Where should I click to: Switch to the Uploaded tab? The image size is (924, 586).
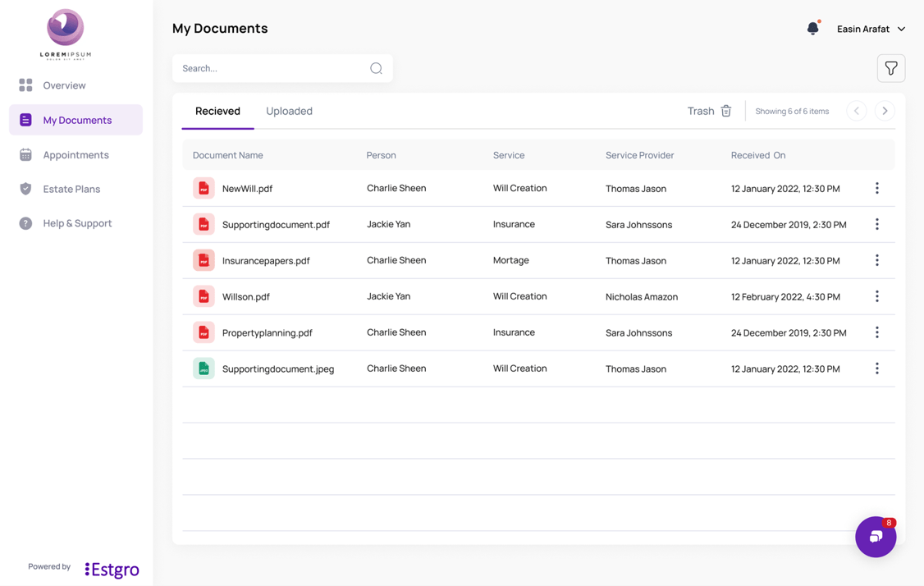tap(290, 111)
